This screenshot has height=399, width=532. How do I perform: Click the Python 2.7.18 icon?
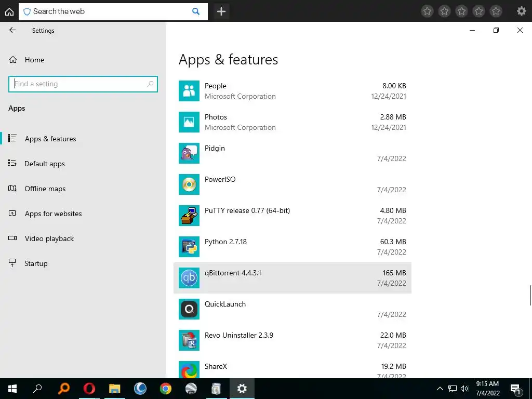click(189, 247)
